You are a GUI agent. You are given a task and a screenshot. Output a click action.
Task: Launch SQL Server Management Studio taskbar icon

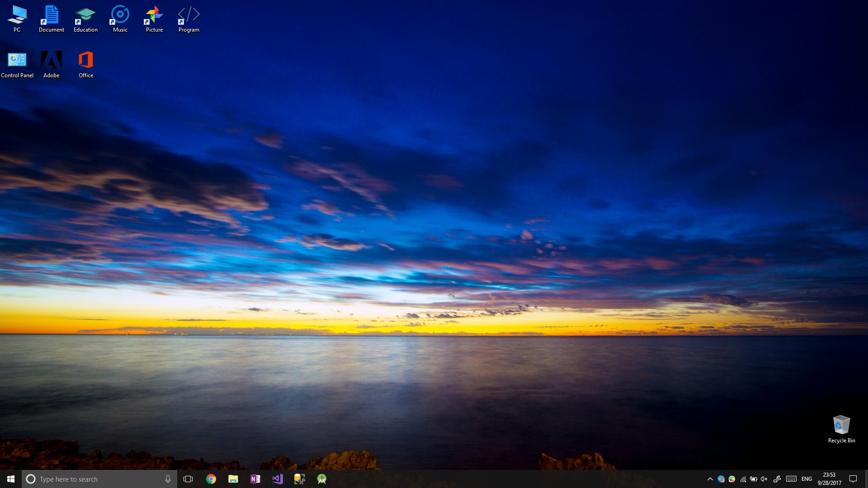coord(299,479)
